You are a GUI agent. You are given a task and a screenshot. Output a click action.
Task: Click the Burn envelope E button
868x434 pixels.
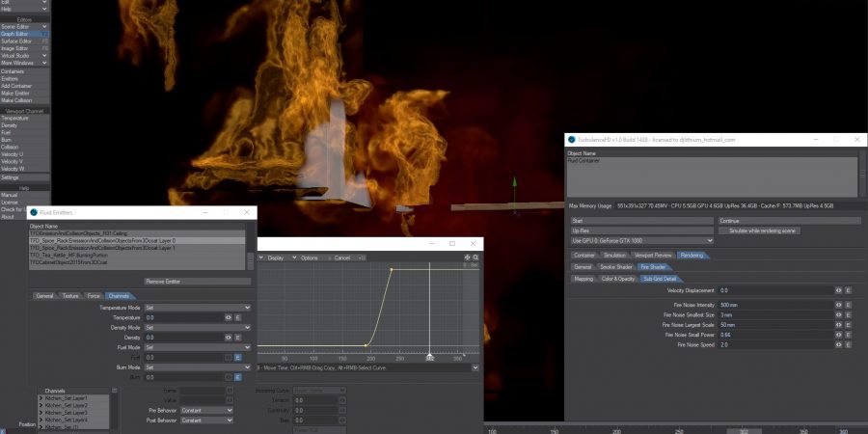[x=238, y=377]
